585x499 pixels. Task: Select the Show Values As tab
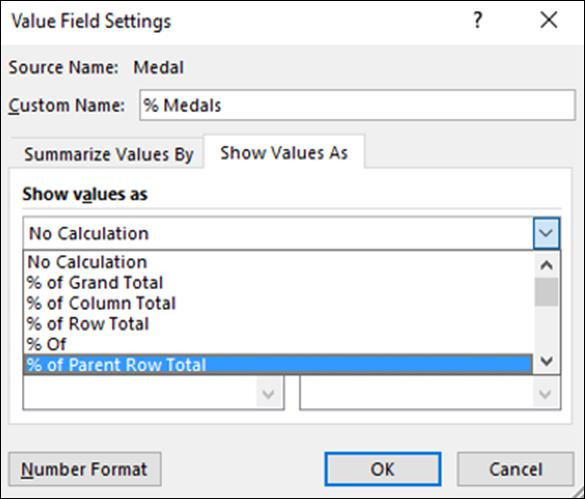tap(284, 153)
